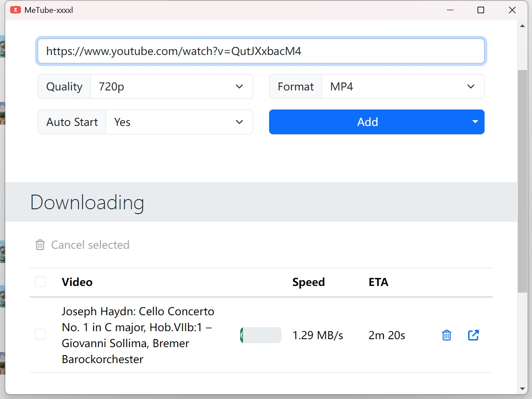Click the MeTube app logo icon

(x=16, y=10)
